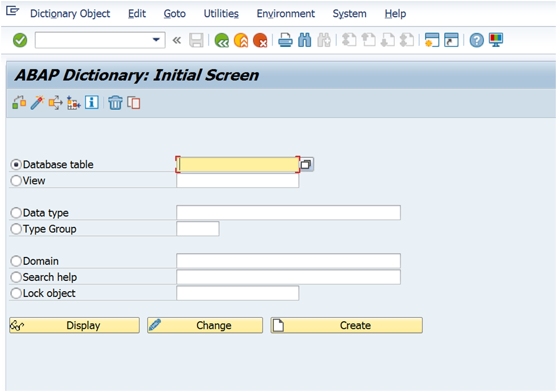Open value help next to Database table field

point(306,164)
